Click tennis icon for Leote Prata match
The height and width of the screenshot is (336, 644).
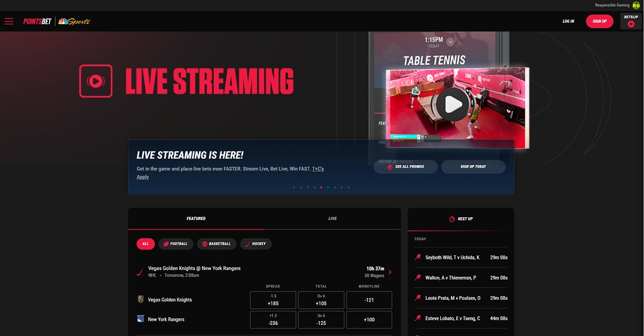click(417, 298)
